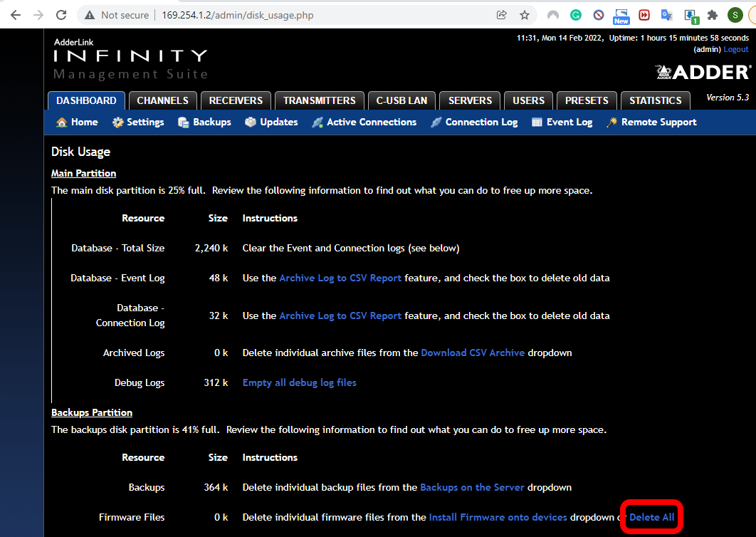Screen dimensions: 756x537
Task: Click the Backups size value 364 k
Action: coord(216,487)
